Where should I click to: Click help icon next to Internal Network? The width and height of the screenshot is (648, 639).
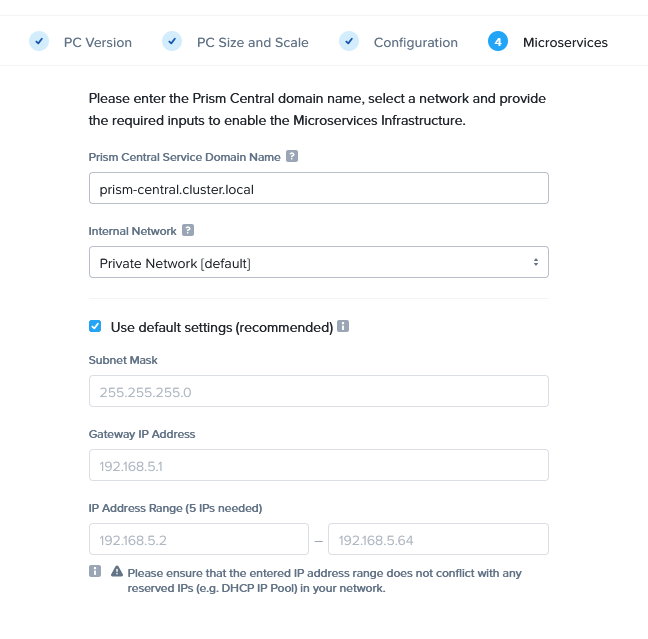(x=188, y=231)
